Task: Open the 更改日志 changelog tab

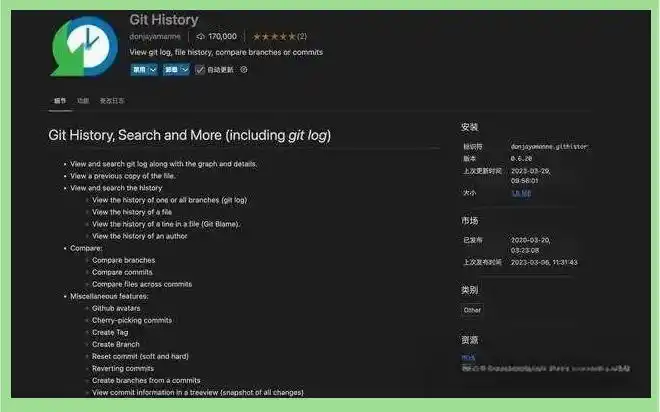Action: click(114, 101)
